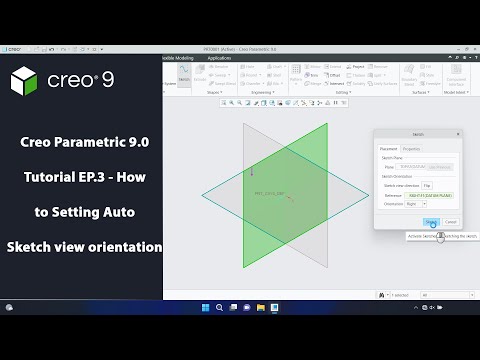Select the Thicken tool

pyautogui.click(x=356, y=75)
